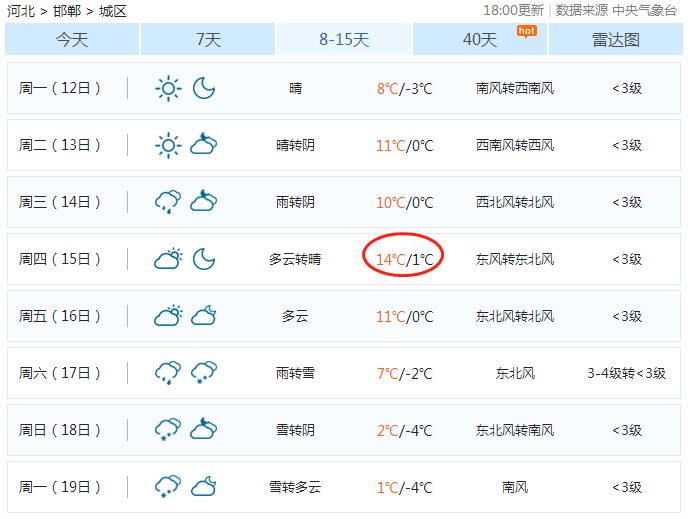This screenshot has width=690, height=519.
Task: Click the cloudy night icon for 周二 13日
Action: [204, 144]
